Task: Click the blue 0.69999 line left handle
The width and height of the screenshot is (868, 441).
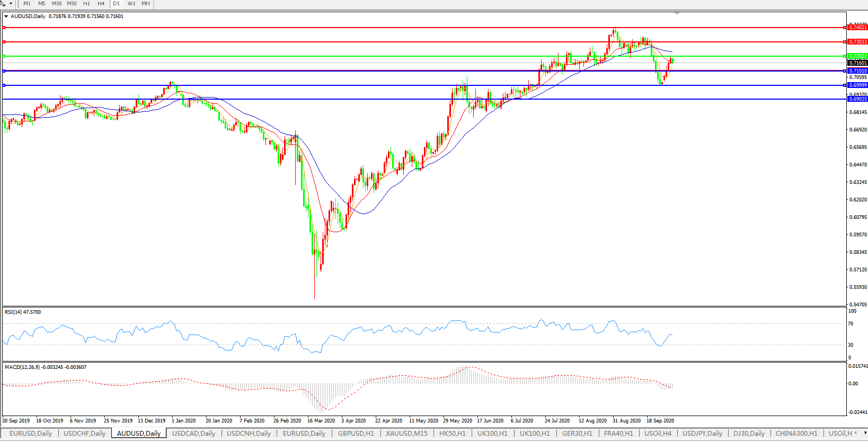Action: [4, 85]
